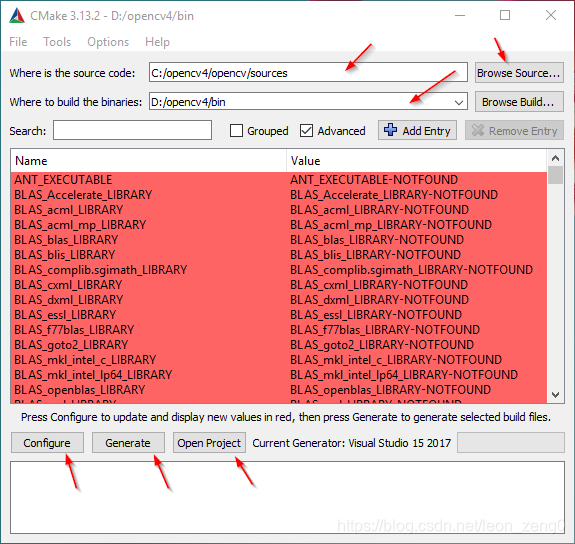The image size is (575, 544).
Task: Click the Browse Build button
Action: [x=519, y=102]
